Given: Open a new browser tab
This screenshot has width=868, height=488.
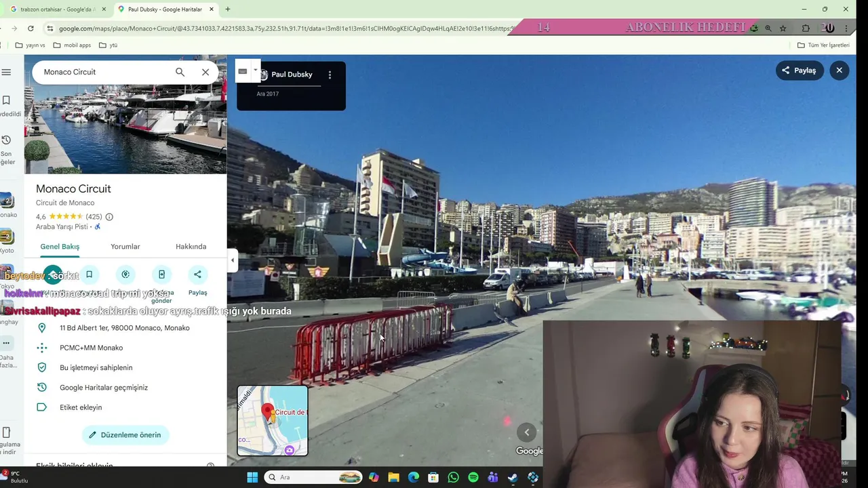Looking at the screenshot, I should 227,9.
